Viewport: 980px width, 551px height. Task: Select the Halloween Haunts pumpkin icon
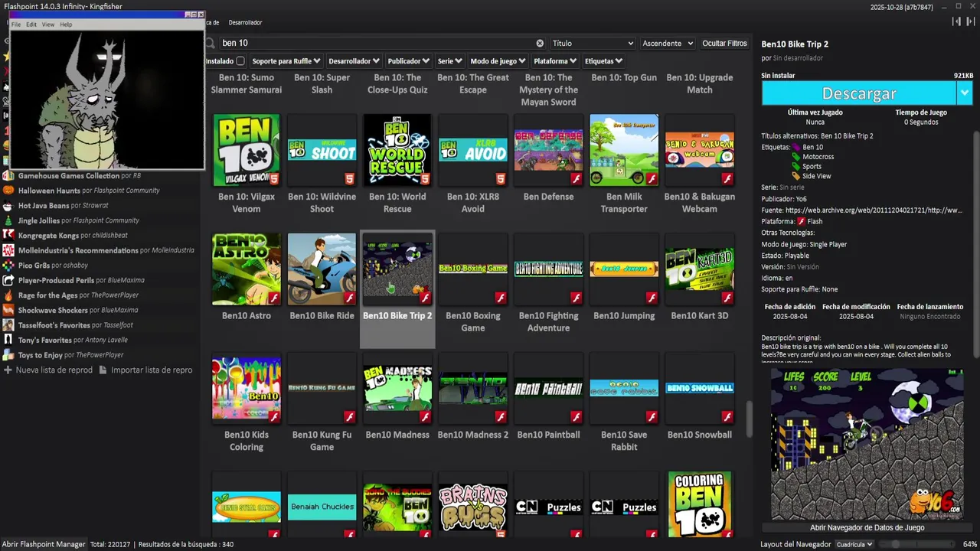click(8, 191)
